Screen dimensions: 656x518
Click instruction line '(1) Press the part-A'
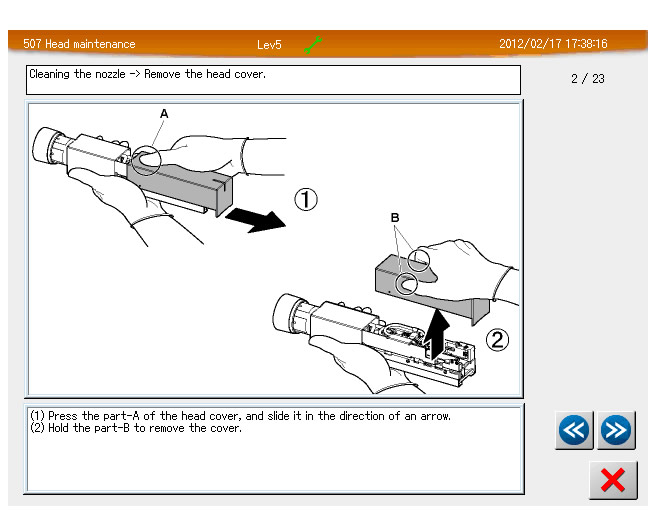pos(241,416)
